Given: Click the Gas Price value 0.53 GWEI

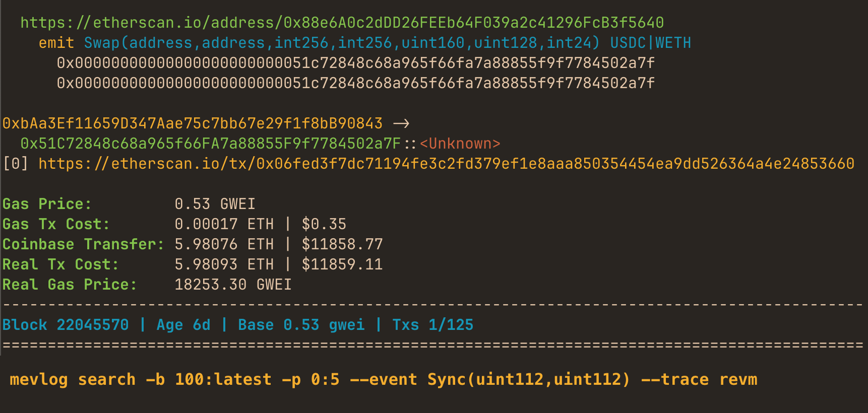Looking at the screenshot, I should tap(215, 204).
